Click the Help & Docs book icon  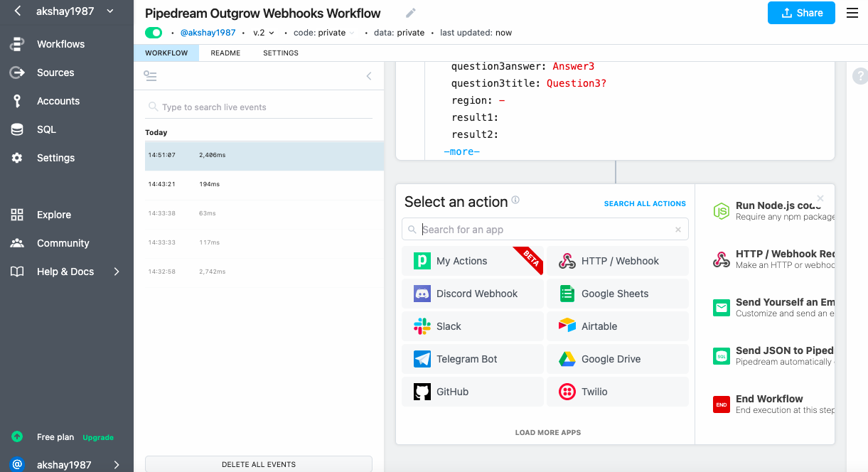17,272
